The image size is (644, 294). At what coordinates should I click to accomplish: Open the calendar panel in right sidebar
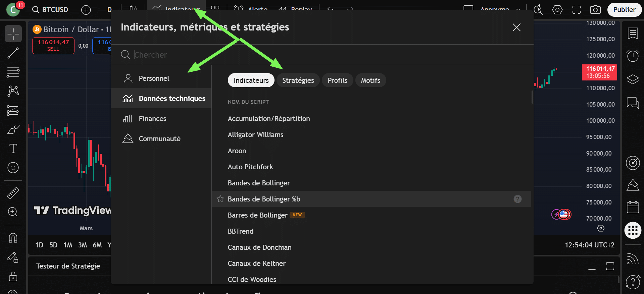pyautogui.click(x=633, y=207)
